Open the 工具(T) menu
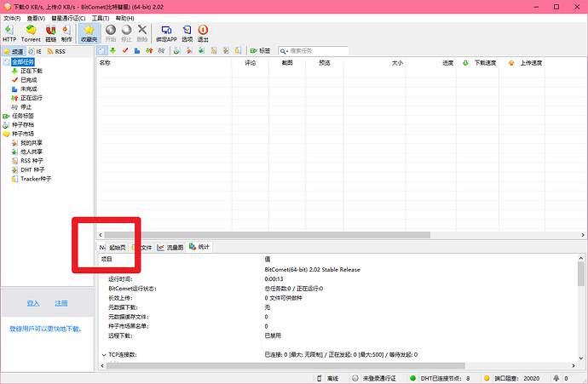588x384 pixels. [x=100, y=18]
